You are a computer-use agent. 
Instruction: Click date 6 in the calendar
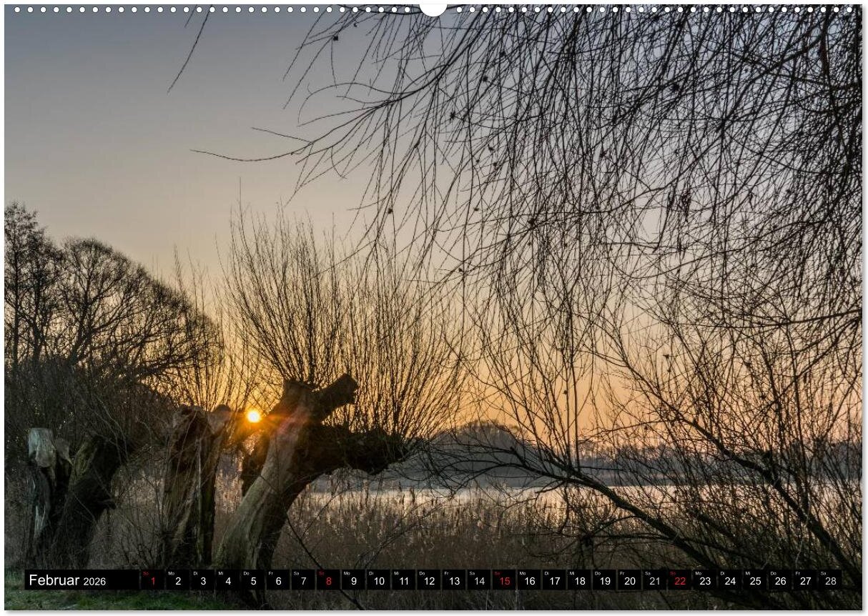(x=277, y=580)
